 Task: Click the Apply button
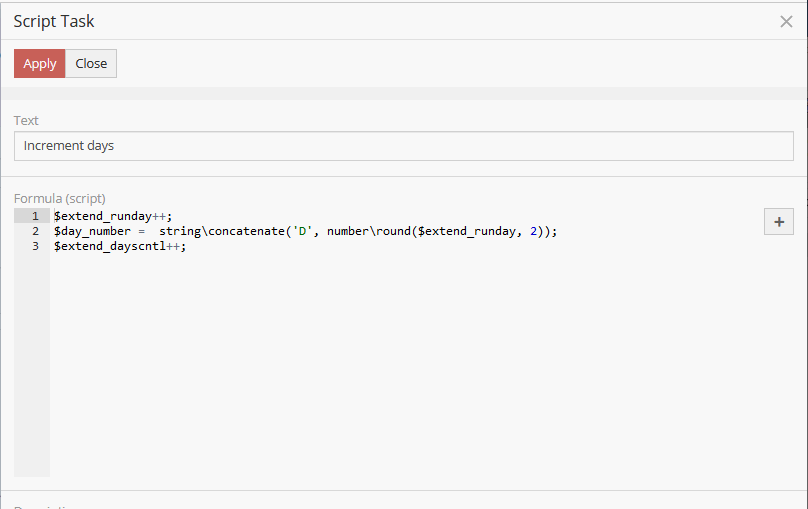[40, 63]
